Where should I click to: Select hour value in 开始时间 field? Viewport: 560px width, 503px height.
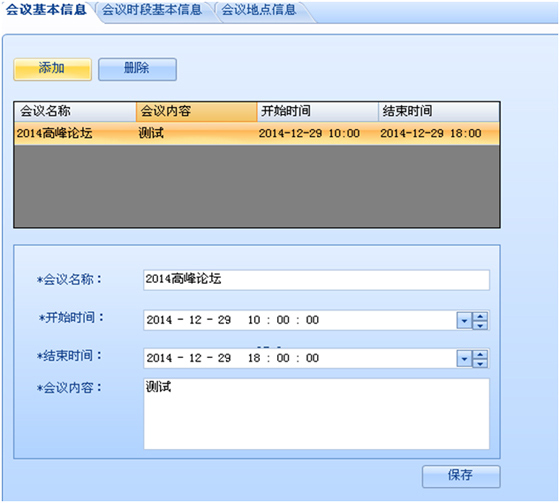point(254,320)
